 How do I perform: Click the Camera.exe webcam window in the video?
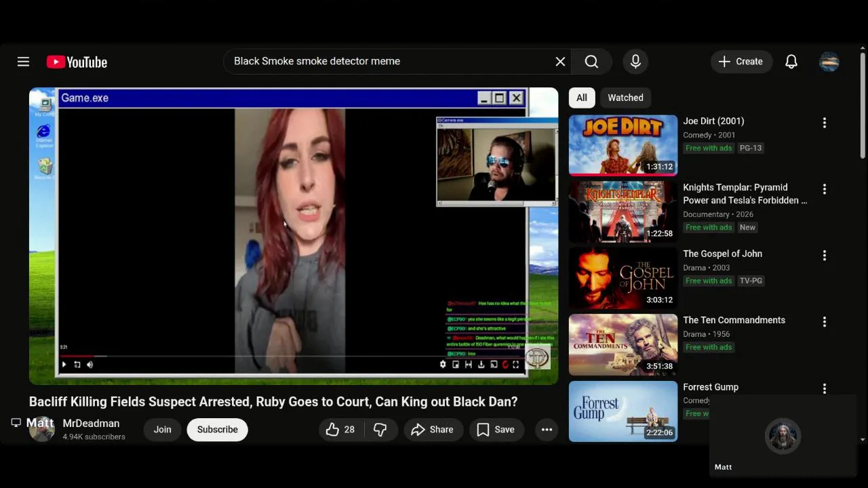click(x=496, y=162)
